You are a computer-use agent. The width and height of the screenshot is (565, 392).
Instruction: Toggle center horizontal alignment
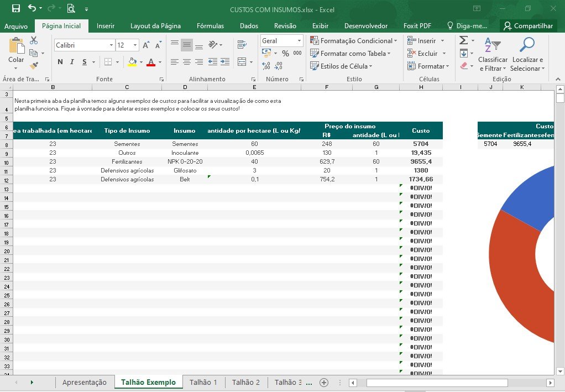(x=187, y=62)
